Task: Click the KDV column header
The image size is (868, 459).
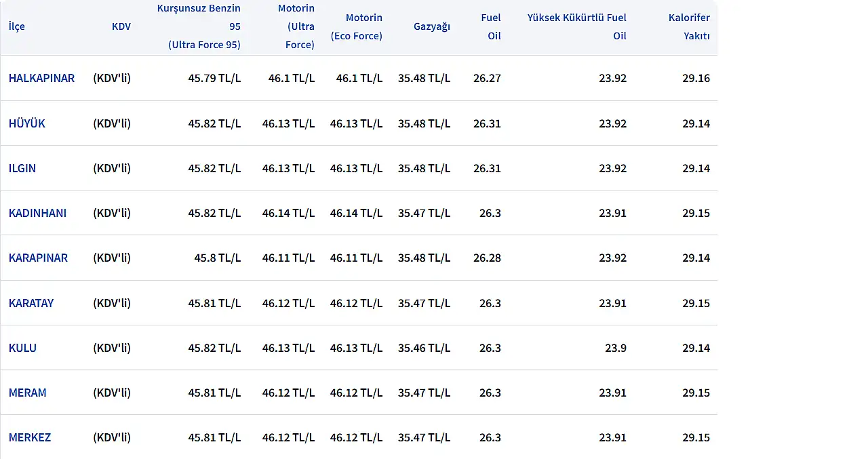Action: tap(121, 26)
